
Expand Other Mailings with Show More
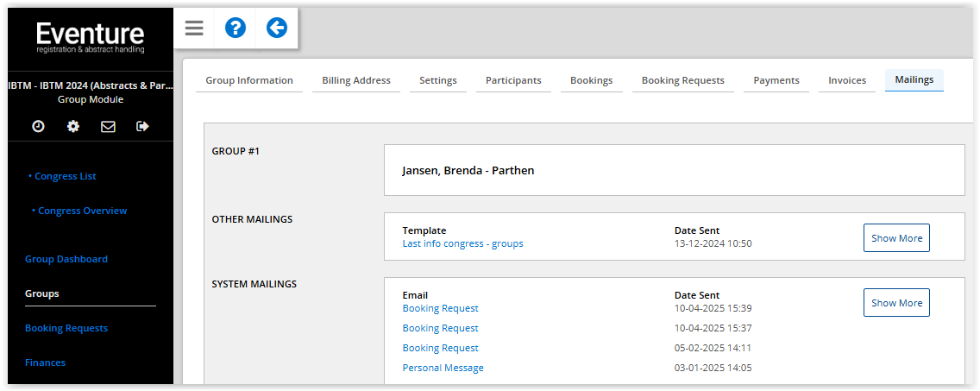point(896,238)
